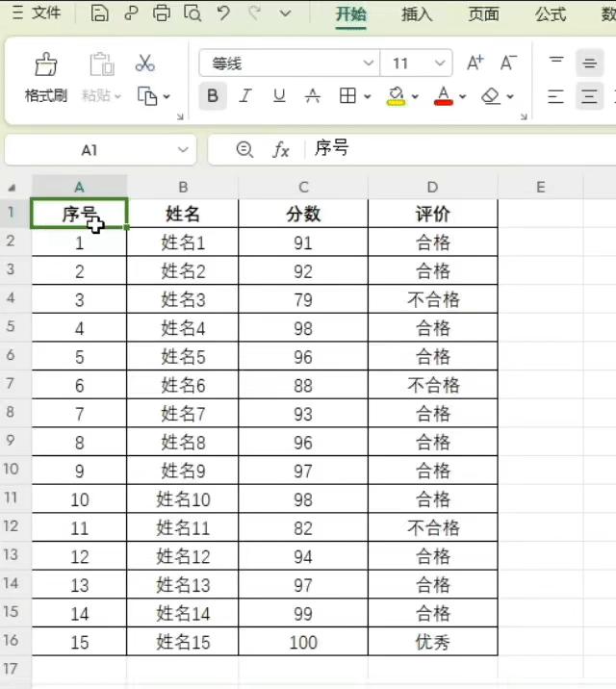Toggle Strikethrough formatting
Screen dimensions: 616x689
click(313, 95)
